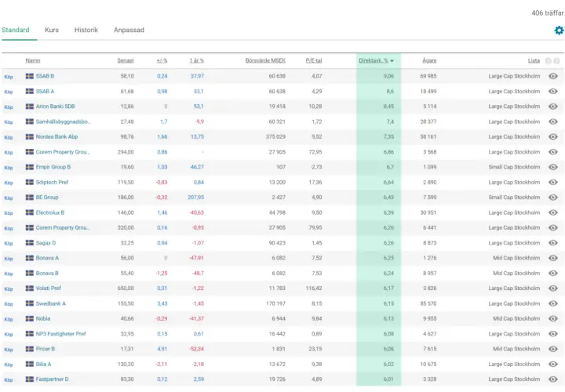Toggle watch eye for SSAB B

[553, 76]
